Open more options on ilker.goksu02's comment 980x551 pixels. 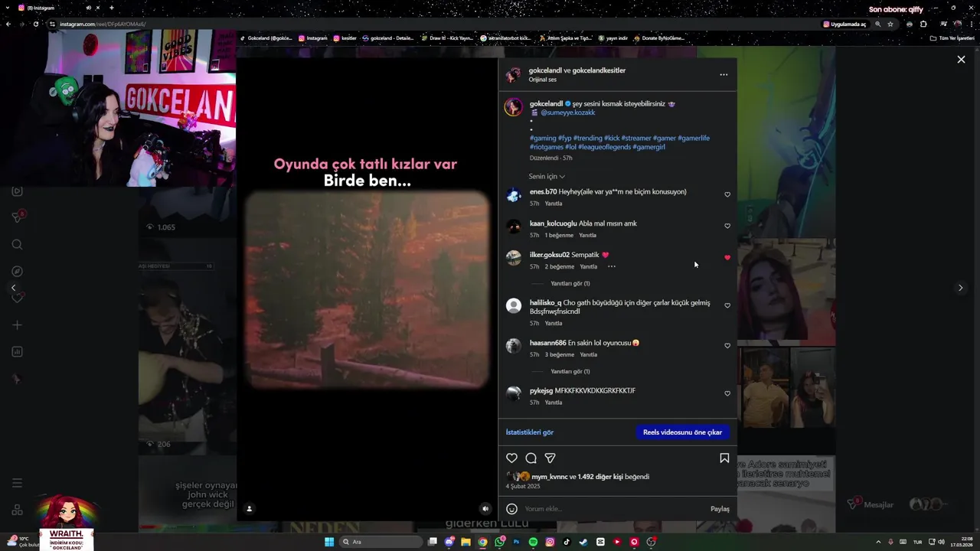pos(611,266)
